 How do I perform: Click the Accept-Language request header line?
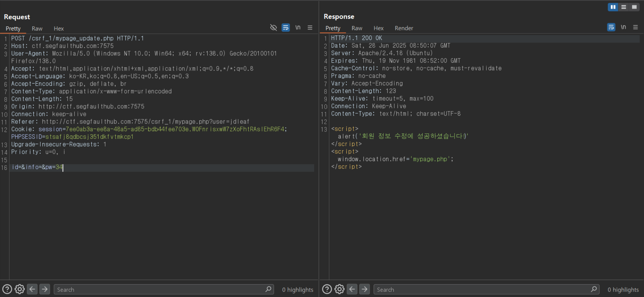pyautogui.click(x=100, y=76)
